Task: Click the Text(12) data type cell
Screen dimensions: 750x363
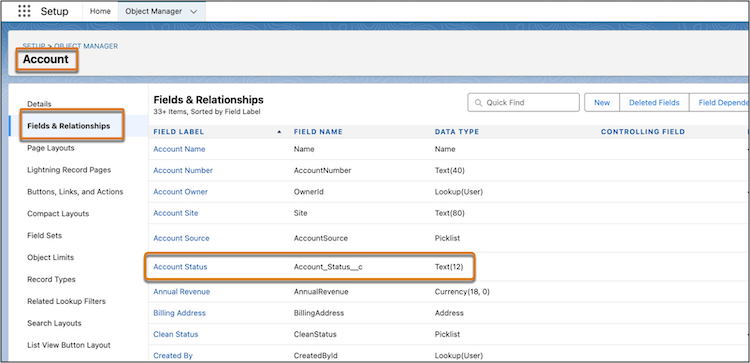Action: (449, 267)
